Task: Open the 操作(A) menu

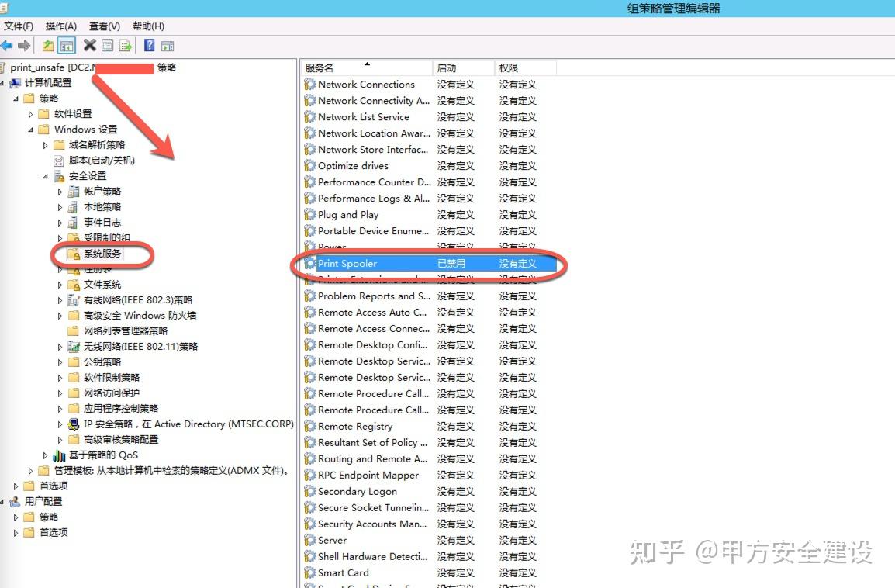Action: click(60, 26)
